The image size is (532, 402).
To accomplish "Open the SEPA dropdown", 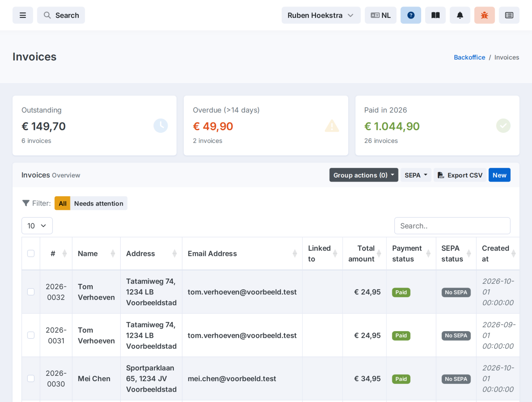I will coord(416,175).
